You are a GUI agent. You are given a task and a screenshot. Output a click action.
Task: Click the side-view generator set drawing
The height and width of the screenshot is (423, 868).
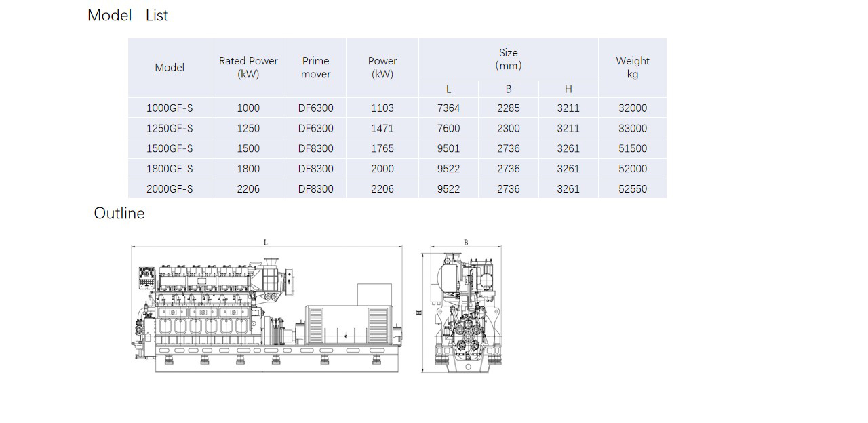pyautogui.click(x=266, y=306)
